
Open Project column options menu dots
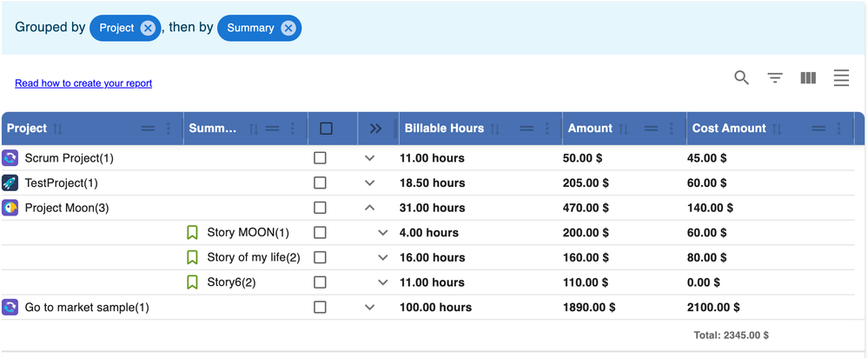click(x=169, y=129)
